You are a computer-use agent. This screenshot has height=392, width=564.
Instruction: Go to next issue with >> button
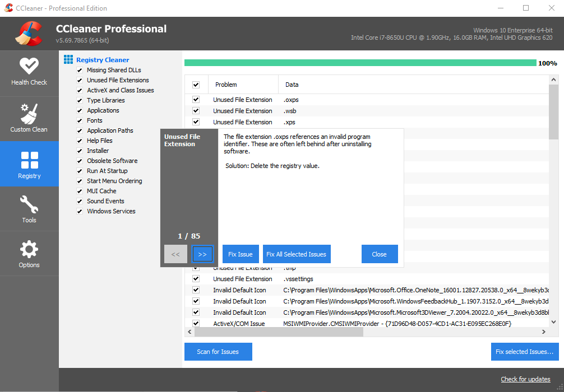pos(202,254)
